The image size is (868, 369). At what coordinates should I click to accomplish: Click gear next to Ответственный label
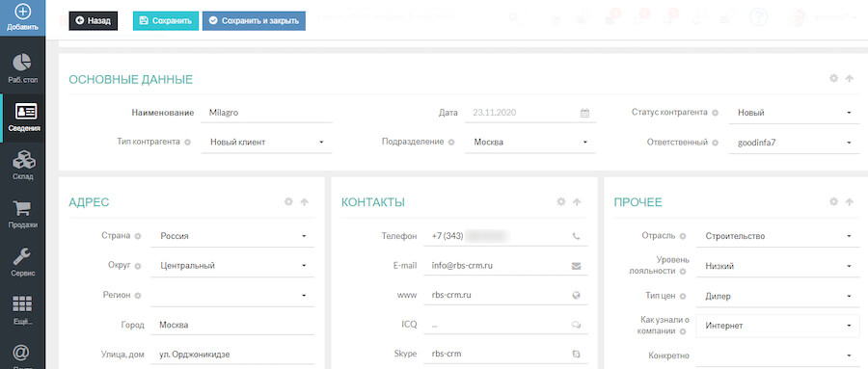click(x=715, y=143)
